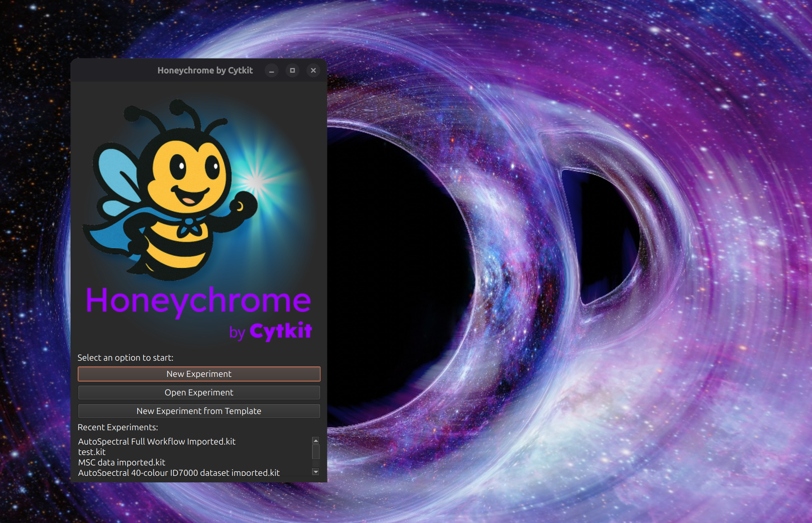Image resolution: width=812 pixels, height=523 pixels.
Task: Click the Honeychrome bee logo image
Action: pyautogui.click(x=199, y=218)
